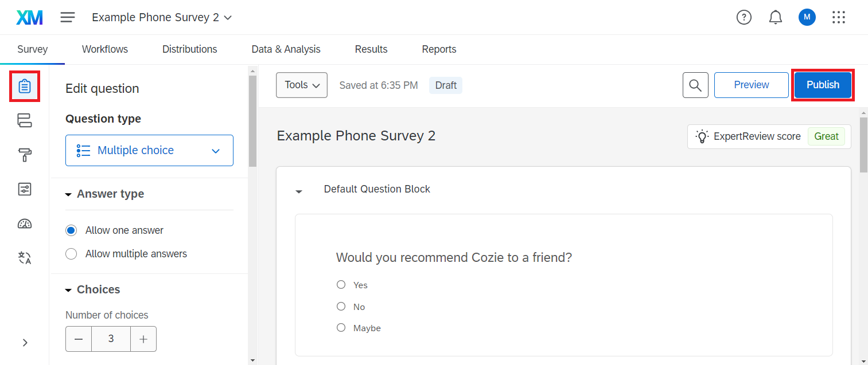Viewport: 868px width, 365px height.
Task: Click the Number of choices input field
Action: [x=111, y=339]
